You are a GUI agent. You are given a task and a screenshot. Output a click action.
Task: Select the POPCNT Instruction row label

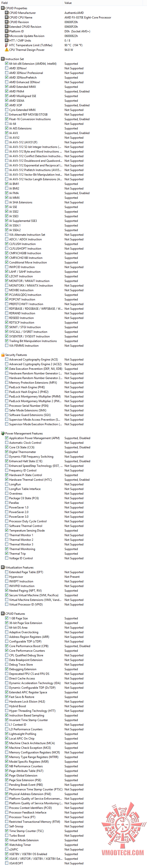pyautogui.click(x=22, y=299)
